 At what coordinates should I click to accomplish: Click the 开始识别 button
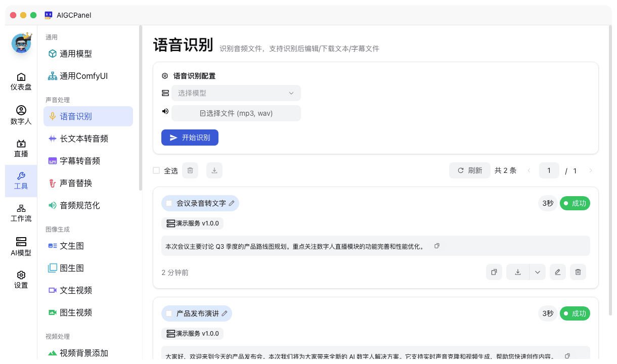point(190,138)
